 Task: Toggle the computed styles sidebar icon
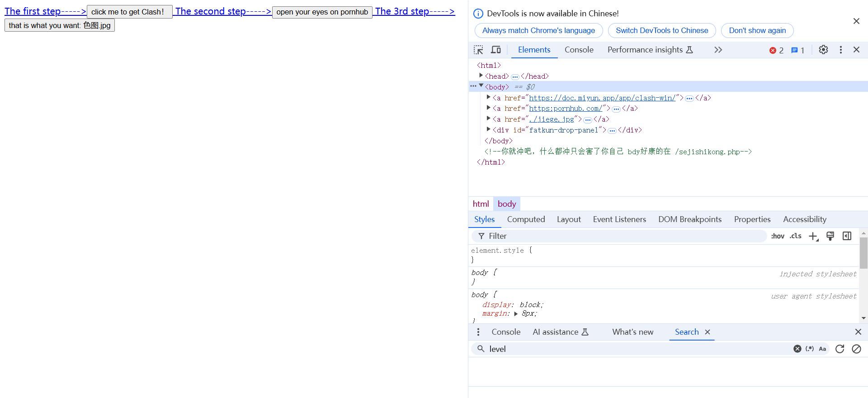point(847,236)
